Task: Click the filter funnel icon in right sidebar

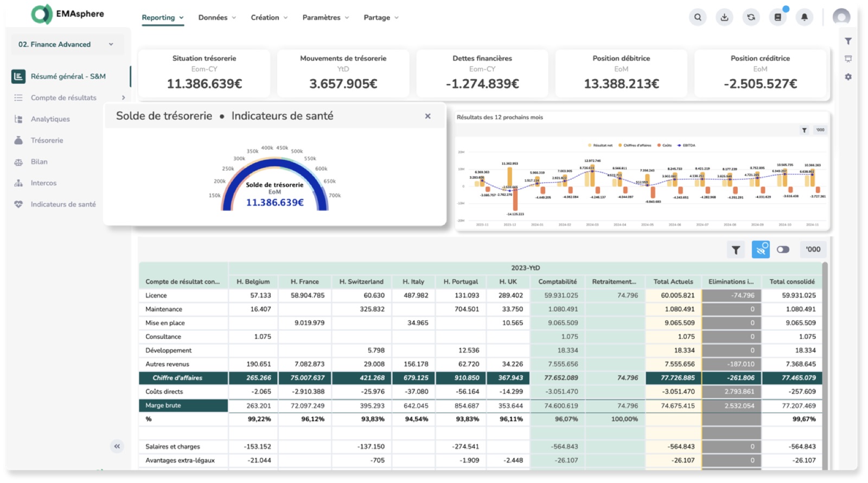Action: [x=848, y=41]
